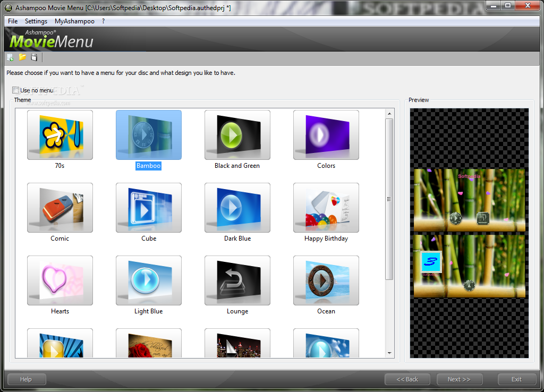The image size is (544, 392).
Task: Open the File menu
Action: (13, 21)
